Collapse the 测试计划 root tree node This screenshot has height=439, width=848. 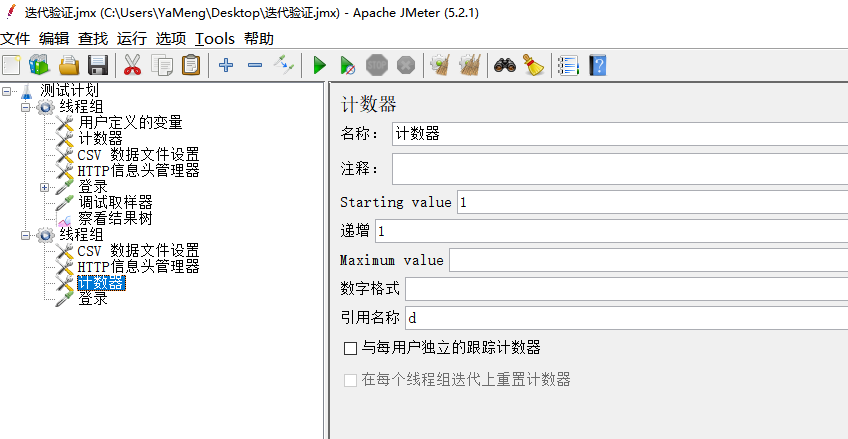[8, 91]
